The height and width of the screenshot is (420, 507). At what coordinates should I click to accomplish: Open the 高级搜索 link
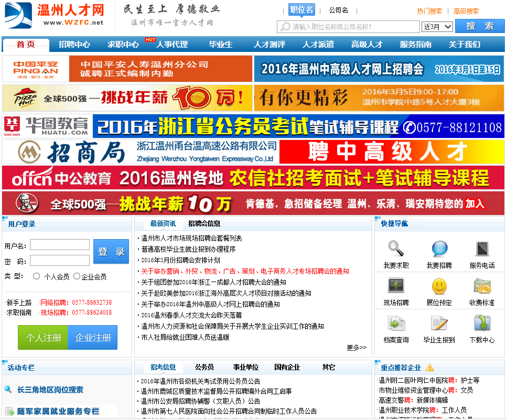tap(466, 12)
